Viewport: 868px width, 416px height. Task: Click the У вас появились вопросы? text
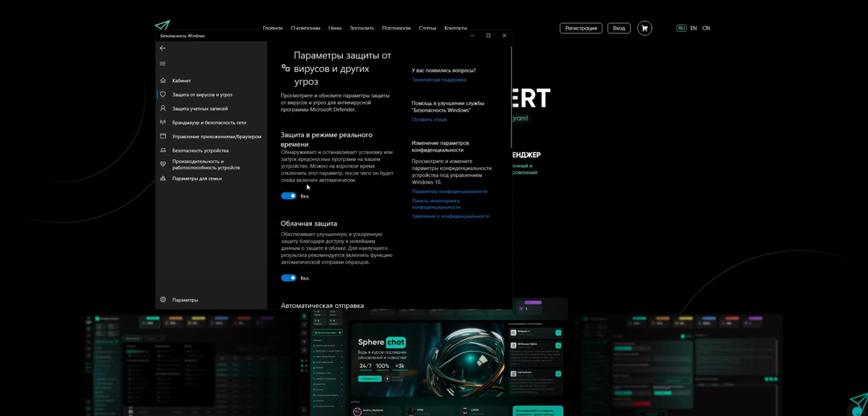444,70
